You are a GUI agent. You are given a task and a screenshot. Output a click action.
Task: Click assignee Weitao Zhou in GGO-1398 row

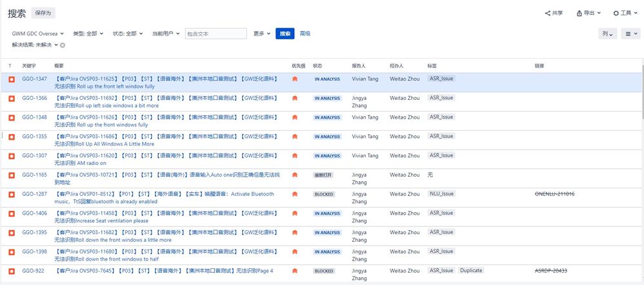(x=405, y=251)
